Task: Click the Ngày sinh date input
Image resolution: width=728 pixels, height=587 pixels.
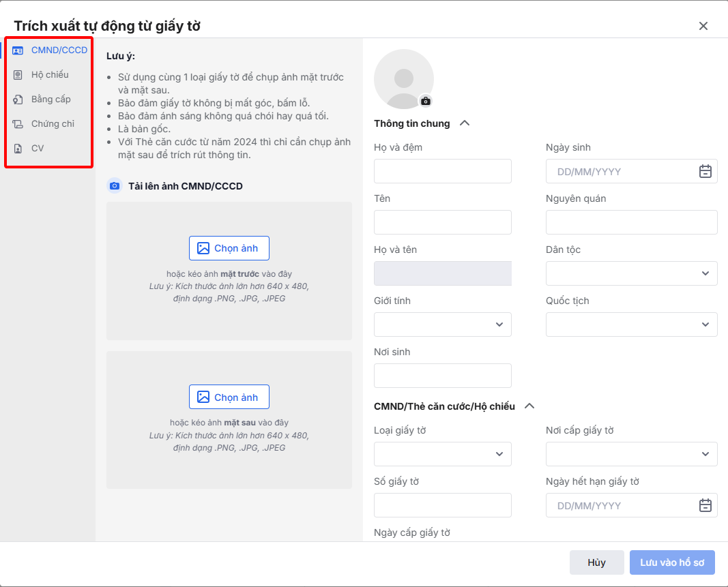Action: 631,171
